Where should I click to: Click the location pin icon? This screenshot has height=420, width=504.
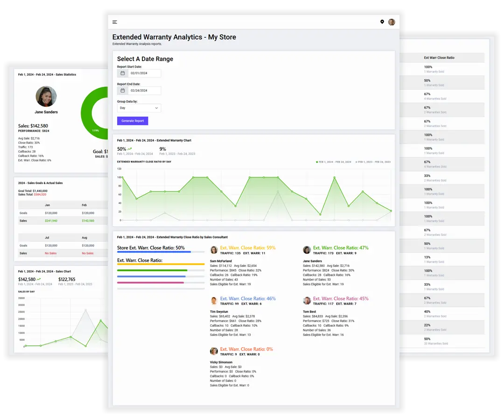pos(382,22)
